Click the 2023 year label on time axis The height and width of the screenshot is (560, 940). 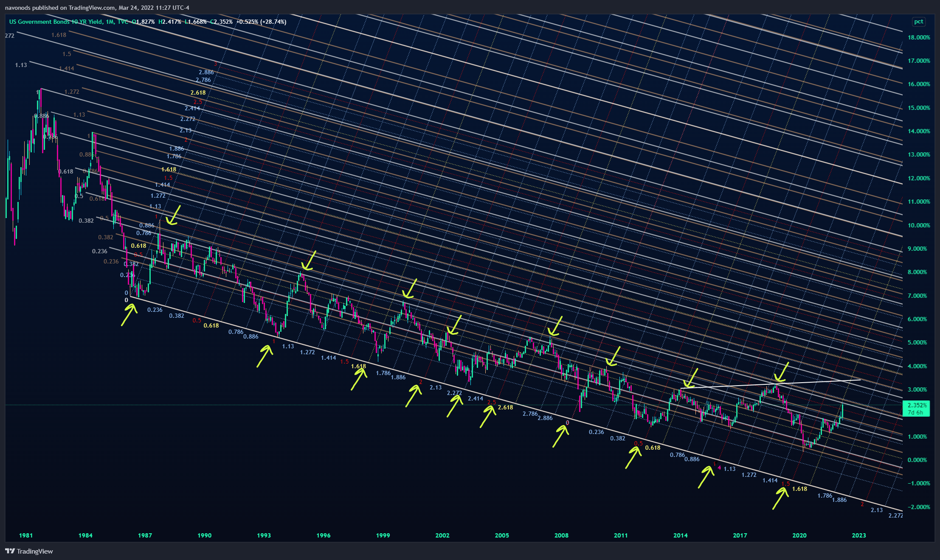(859, 535)
